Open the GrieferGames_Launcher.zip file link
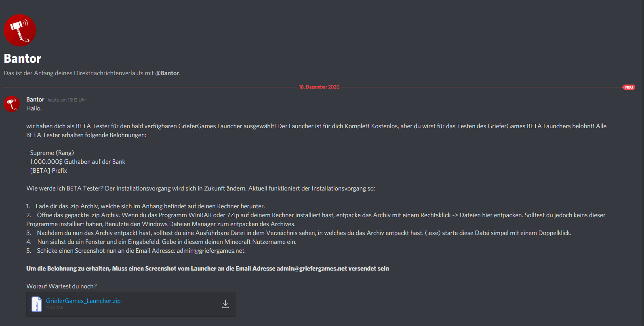The width and height of the screenshot is (644, 326). [83, 301]
